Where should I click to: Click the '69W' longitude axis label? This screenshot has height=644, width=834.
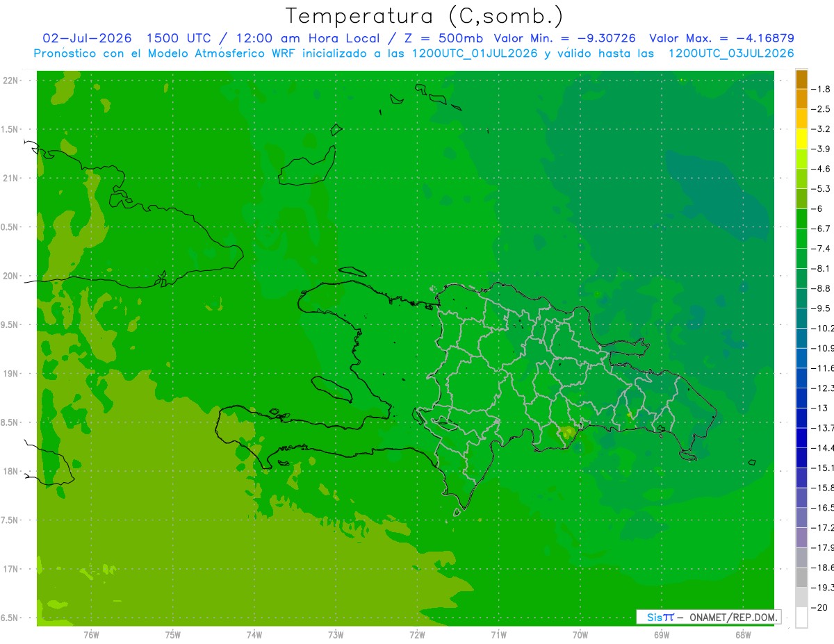662,635
